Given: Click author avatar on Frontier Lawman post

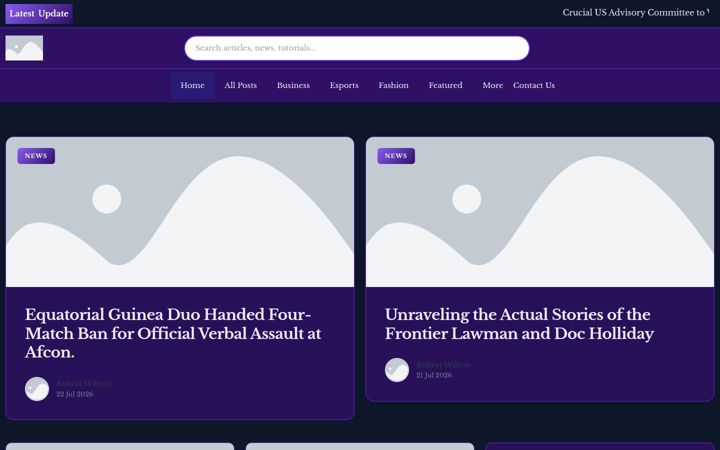Looking at the screenshot, I should (x=397, y=370).
